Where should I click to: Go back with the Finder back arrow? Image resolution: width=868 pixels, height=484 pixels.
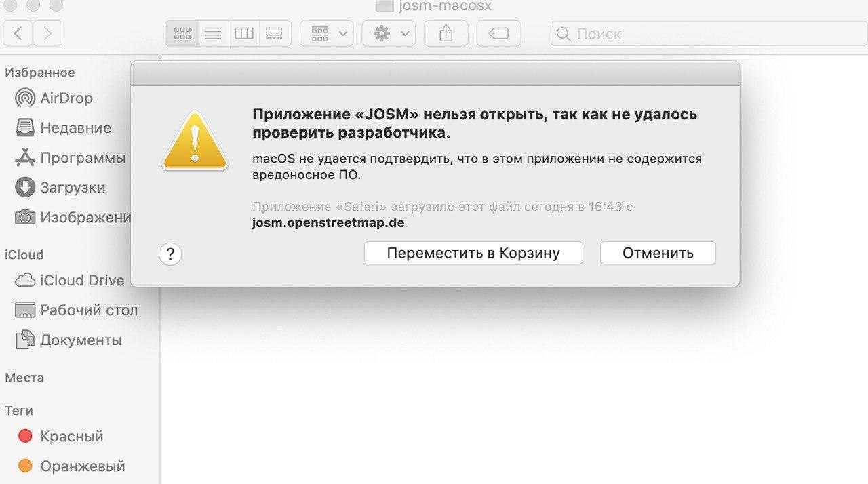18,33
